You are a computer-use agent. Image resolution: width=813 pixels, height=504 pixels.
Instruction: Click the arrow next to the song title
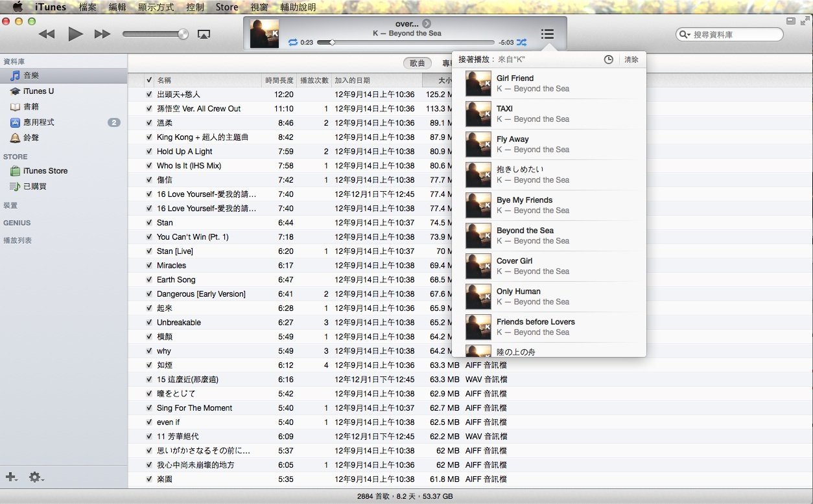click(427, 24)
